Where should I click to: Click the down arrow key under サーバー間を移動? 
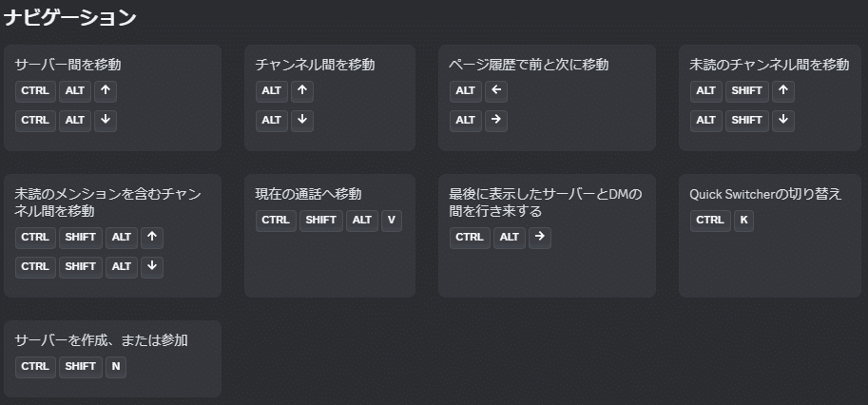[106, 121]
